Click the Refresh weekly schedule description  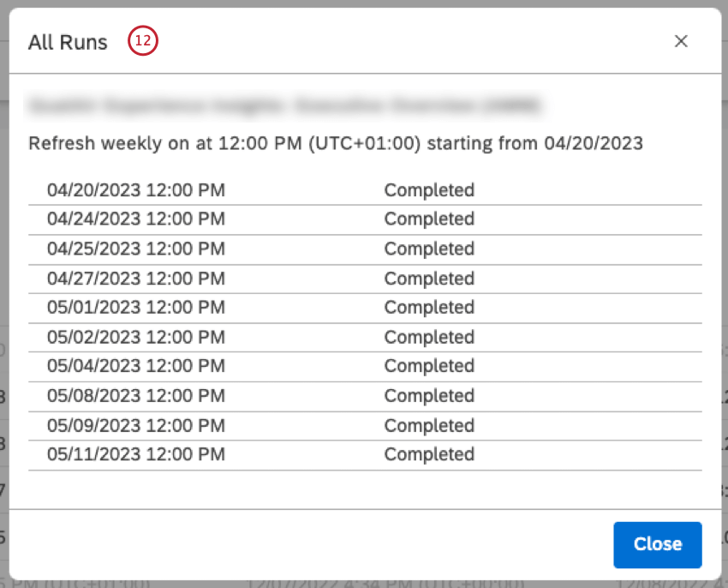click(x=335, y=143)
